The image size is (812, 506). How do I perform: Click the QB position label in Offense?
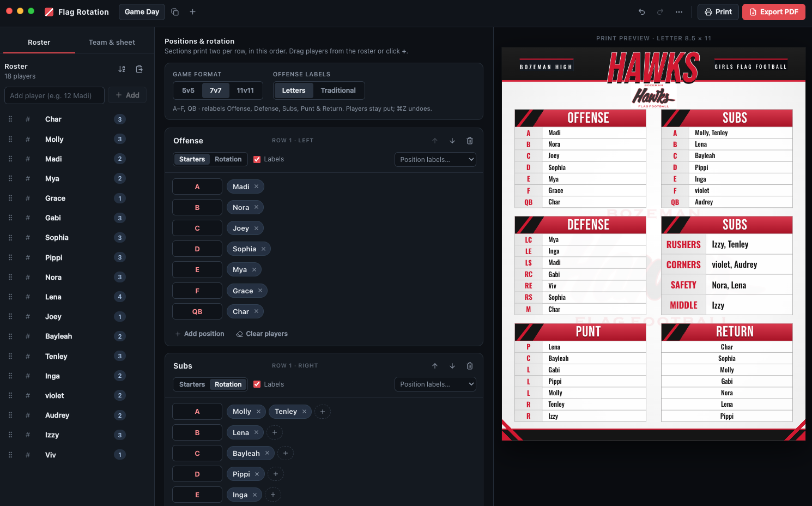pos(197,312)
